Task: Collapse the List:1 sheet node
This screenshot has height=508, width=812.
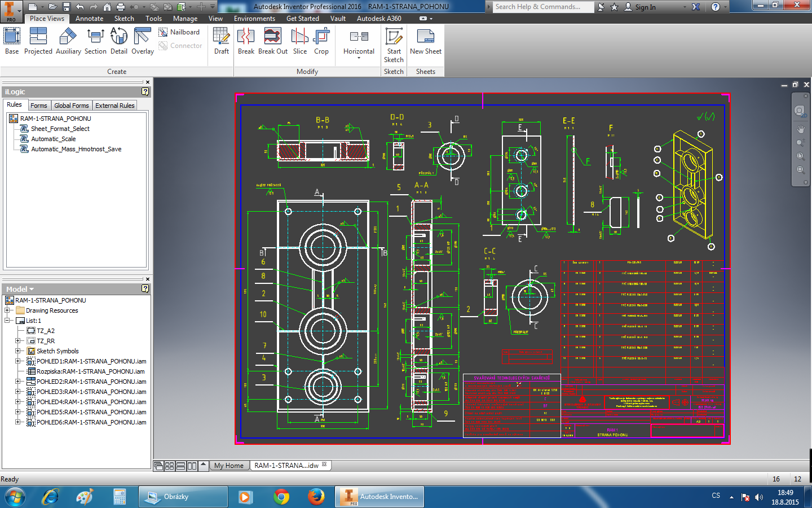Action: tap(7, 321)
